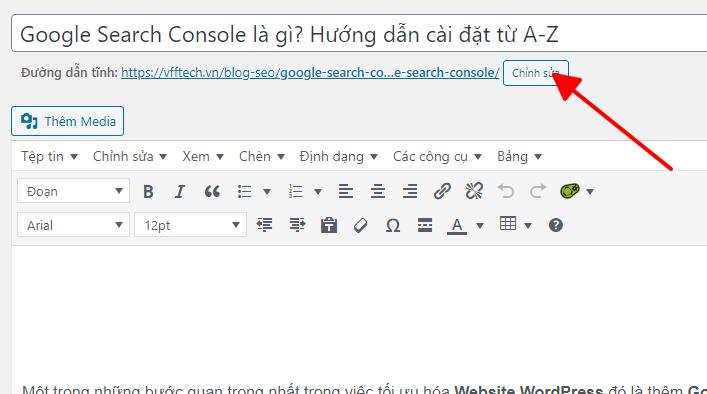Click Chỉnh sửa button beside permalink
This screenshot has height=394, width=707.
coord(536,73)
